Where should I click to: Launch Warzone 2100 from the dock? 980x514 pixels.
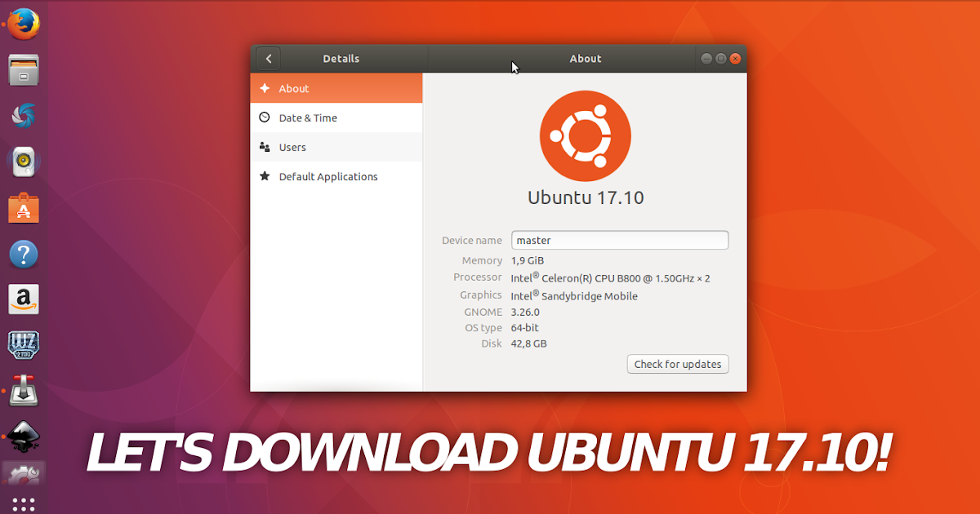click(x=24, y=345)
